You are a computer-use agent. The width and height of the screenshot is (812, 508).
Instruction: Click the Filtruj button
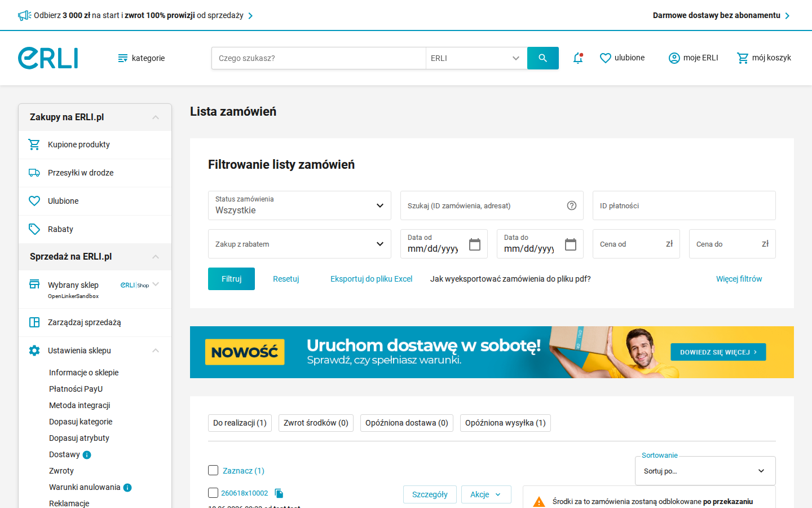click(x=231, y=279)
